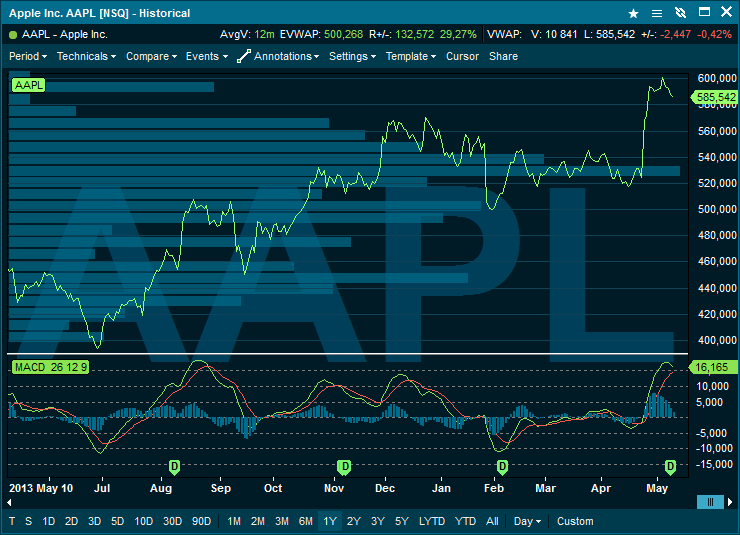Image resolution: width=740 pixels, height=535 pixels.
Task: Click the dividend marker under August
Action: (175, 467)
